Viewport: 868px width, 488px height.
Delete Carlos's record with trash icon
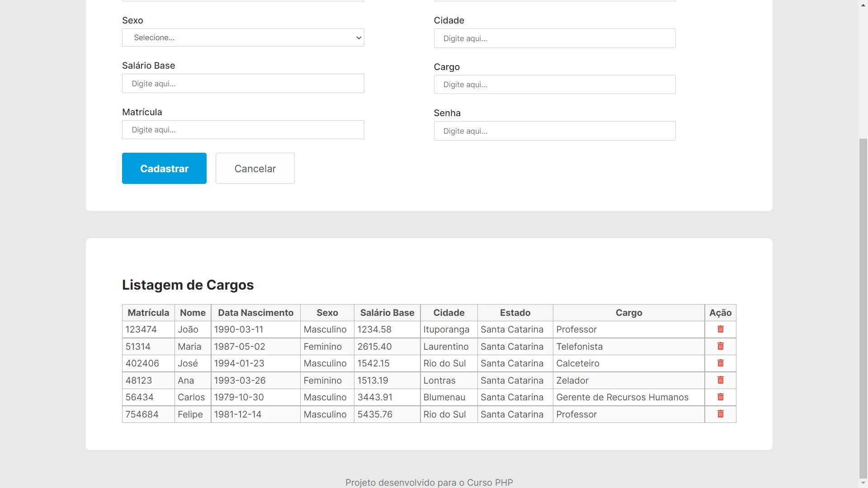[x=721, y=397]
